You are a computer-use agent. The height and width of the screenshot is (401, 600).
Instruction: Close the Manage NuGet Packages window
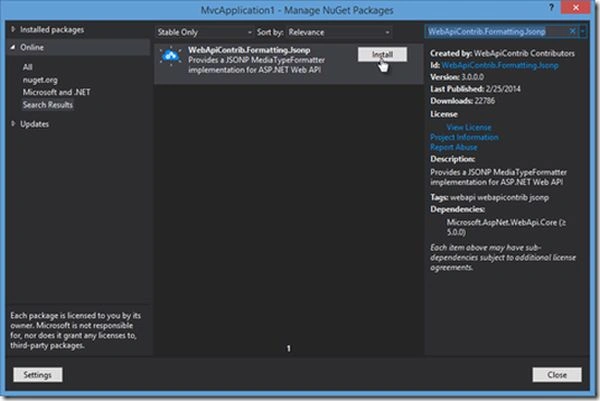[576, 8]
